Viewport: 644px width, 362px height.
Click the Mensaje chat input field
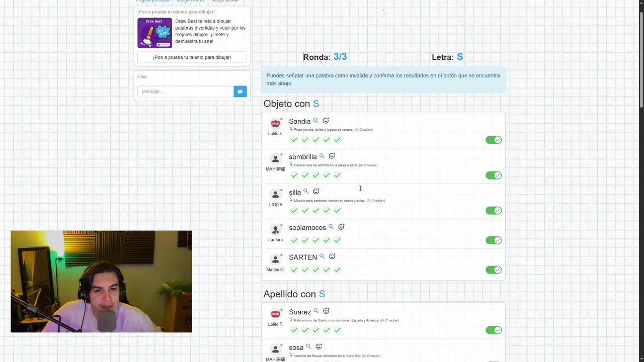pos(186,92)
